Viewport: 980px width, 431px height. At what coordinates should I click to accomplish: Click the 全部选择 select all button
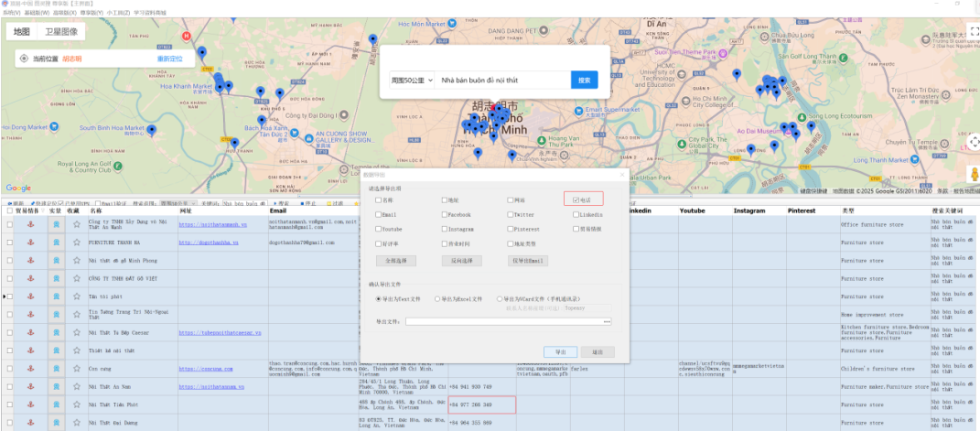click(397, 261)
